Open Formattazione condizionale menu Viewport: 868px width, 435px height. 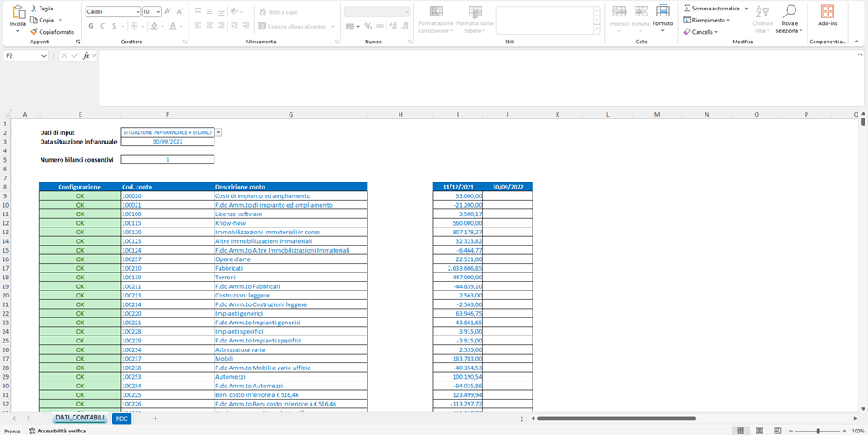coord(436,19)
